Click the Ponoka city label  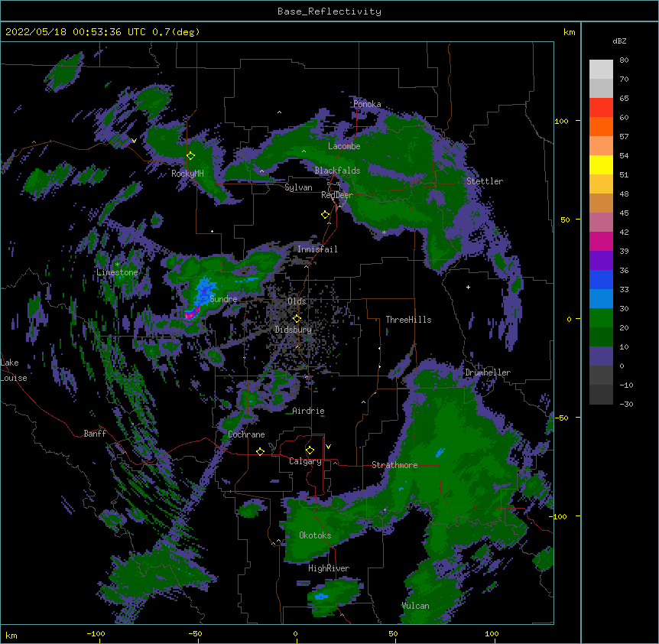coord(367,104)
